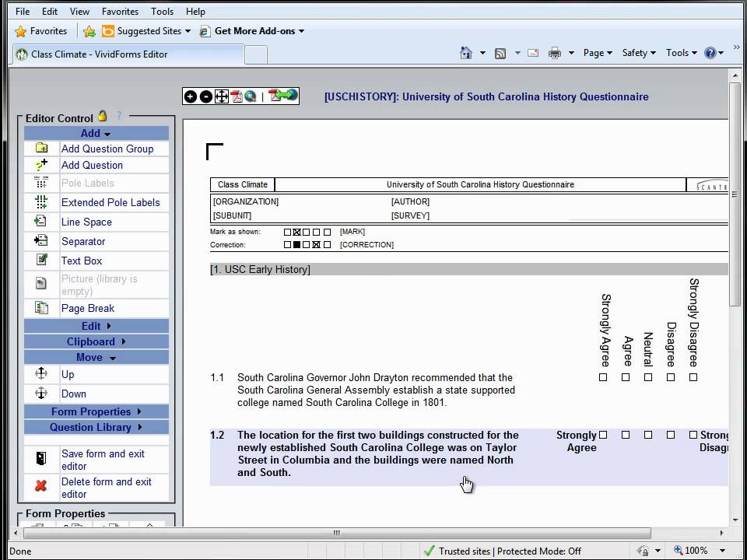Open the Suggested Sites button

point(147,31)
